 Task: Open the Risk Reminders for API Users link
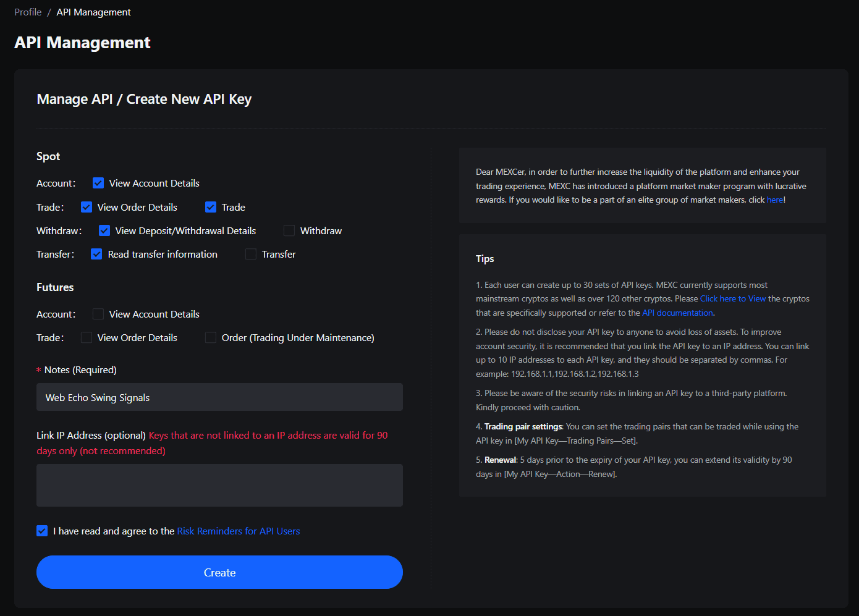coord(238,531)
